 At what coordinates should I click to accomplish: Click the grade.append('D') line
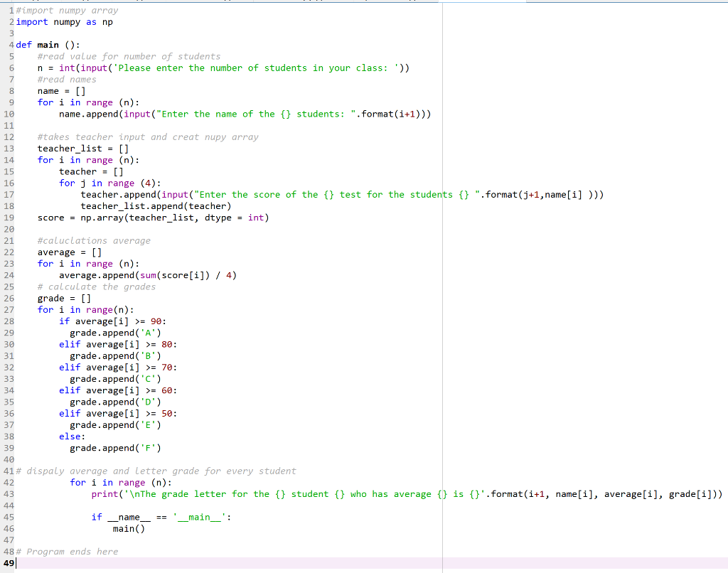pos(116,402)
